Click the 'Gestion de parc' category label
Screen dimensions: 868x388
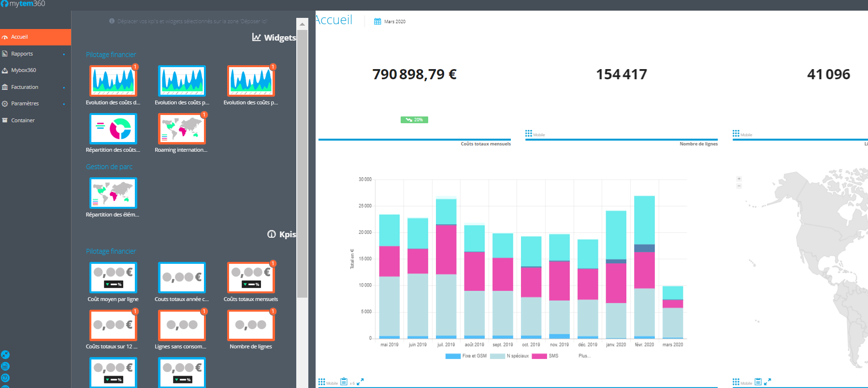pyautogui.click(x=109, y=167)
